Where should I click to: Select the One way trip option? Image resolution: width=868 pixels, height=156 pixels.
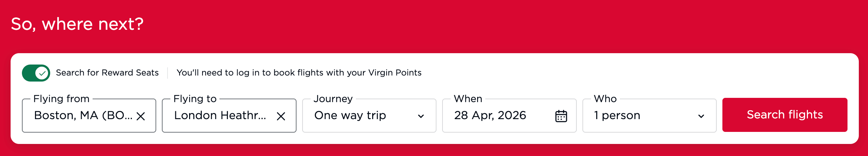tap(350, 116)
